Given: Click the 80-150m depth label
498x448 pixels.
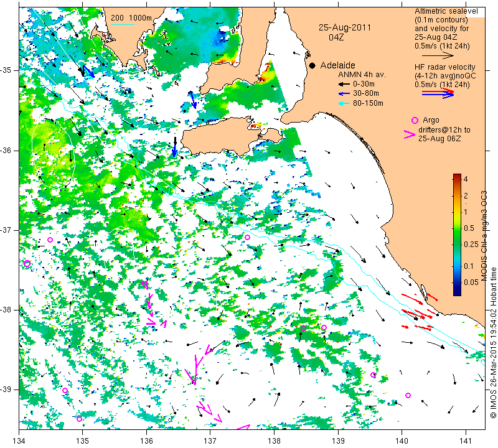Looking at the screenshot, I should tap(368, 103).
